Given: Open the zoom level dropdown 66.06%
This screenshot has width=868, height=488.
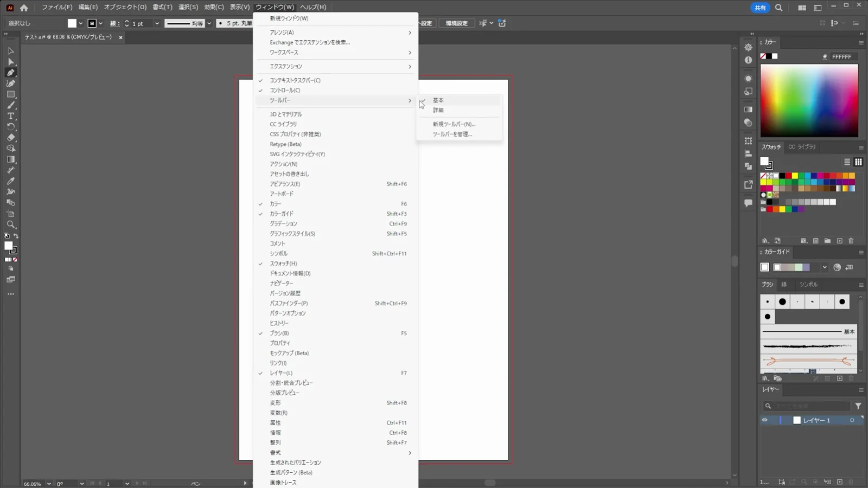Looking at the screenshot, I should coord(49,484).
